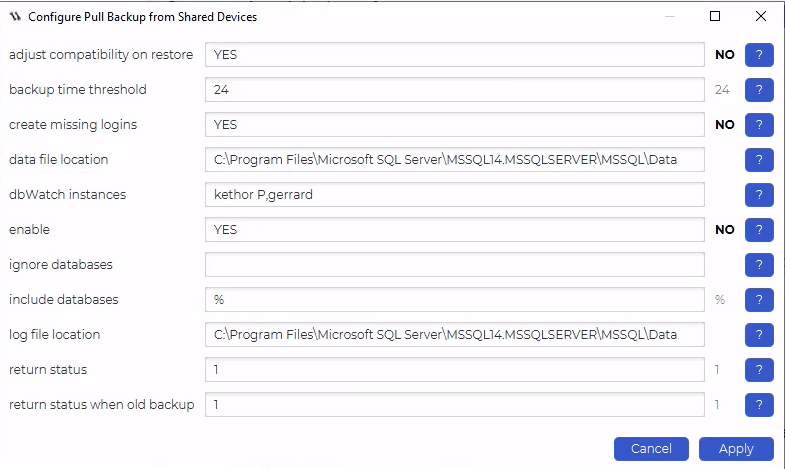Edit the include databases field
This screenshot has height=469, width=785.
[x=455, y=300]
